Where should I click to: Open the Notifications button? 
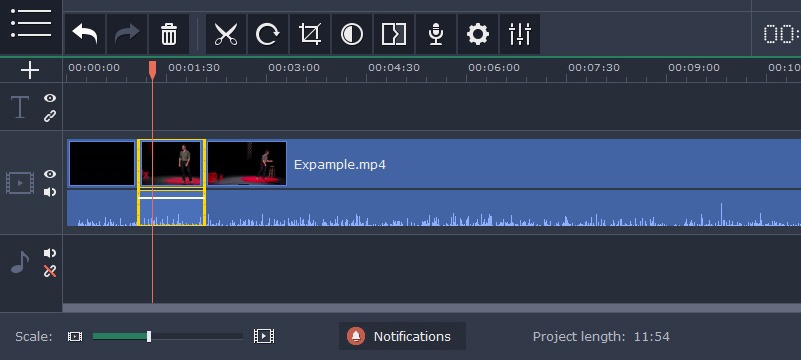click(x=402, y=336)
